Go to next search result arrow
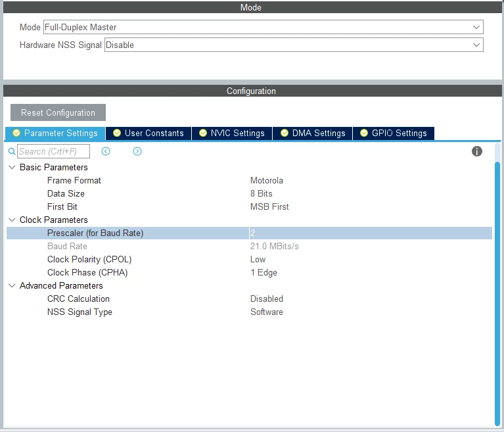504x432 pixels. pos(137,151)
